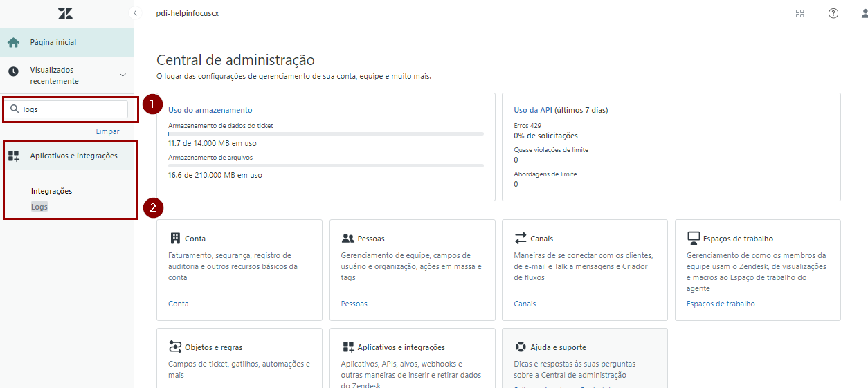Open the Zendesk products grid icon
868x388 pixels.
[799, 13]
